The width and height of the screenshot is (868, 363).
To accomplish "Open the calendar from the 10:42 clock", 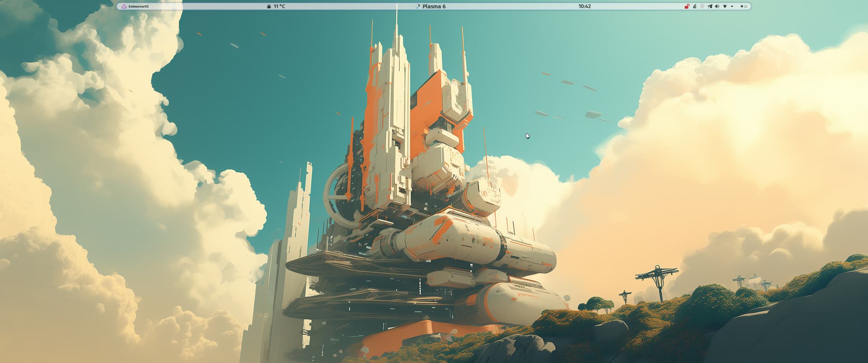I will coord(585,6).
